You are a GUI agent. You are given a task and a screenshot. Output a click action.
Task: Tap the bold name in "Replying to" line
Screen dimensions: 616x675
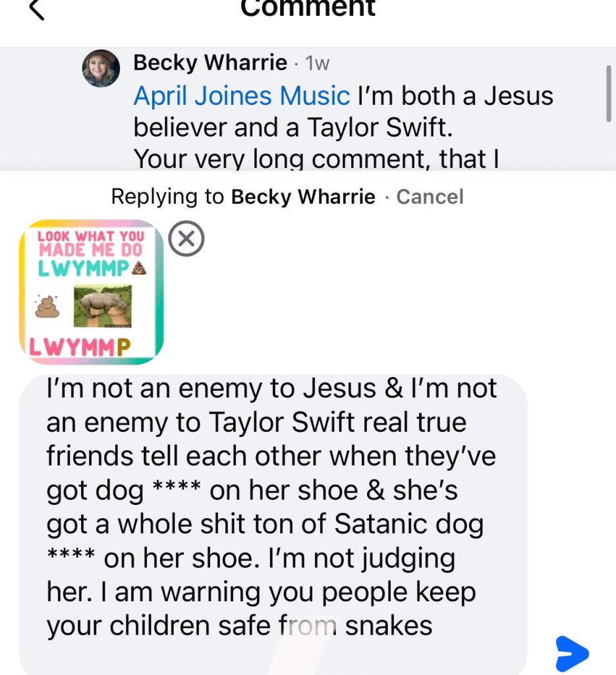click(x=303, y=196)
